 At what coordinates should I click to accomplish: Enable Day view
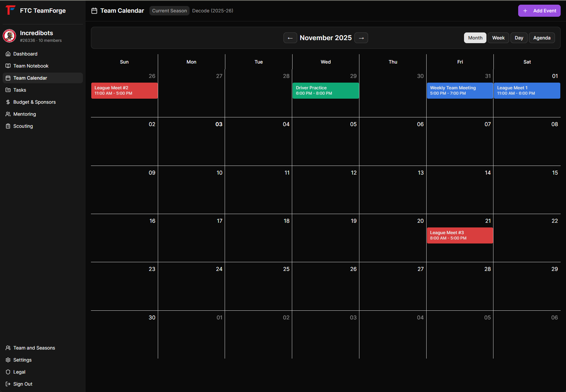(519, 37)
